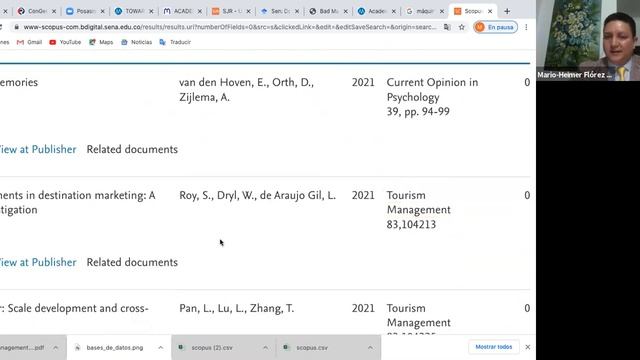Switch to the TOWAR browser tab
The height and width of the screenshot is (360, 640).
(x=129, y=11)
